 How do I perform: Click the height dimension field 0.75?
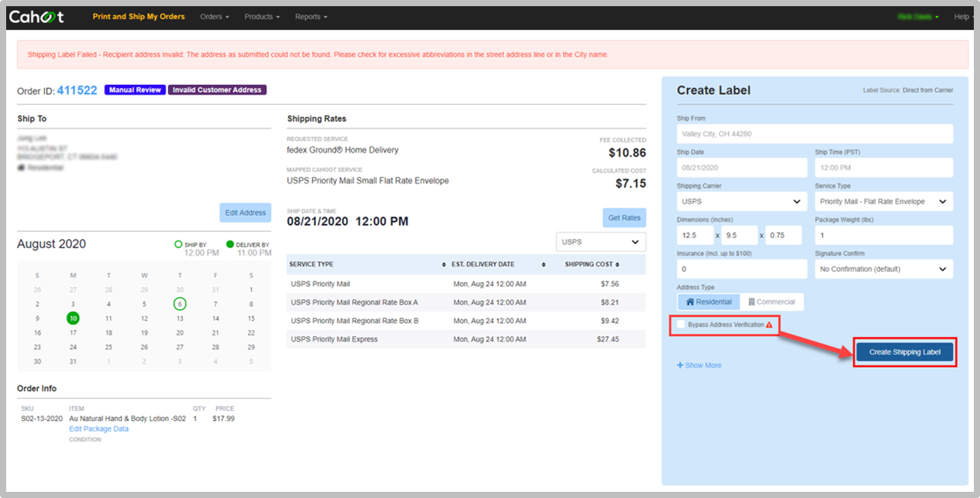(784, 235)
